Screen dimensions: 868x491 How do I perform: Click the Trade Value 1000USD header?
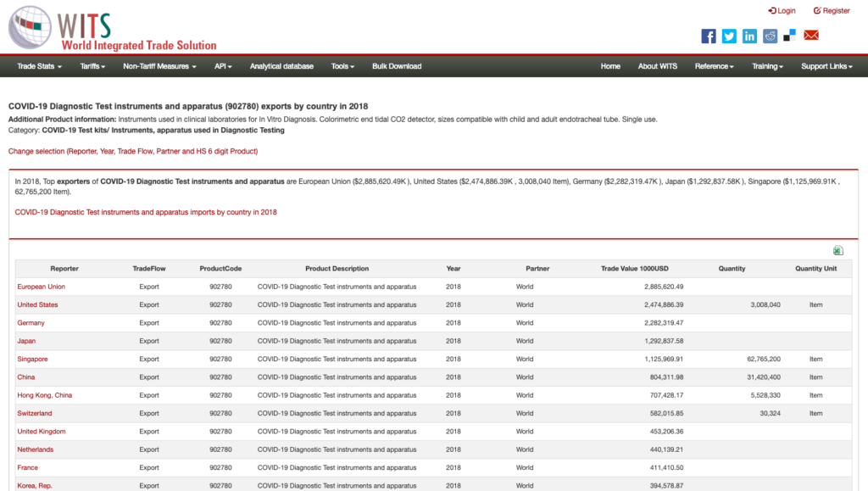[634, 269]
